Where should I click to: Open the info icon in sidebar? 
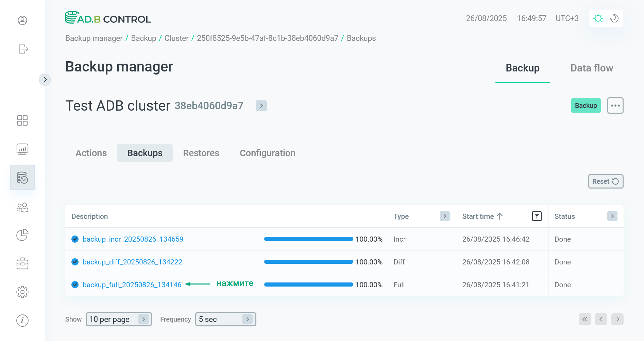tap(22, 321)
